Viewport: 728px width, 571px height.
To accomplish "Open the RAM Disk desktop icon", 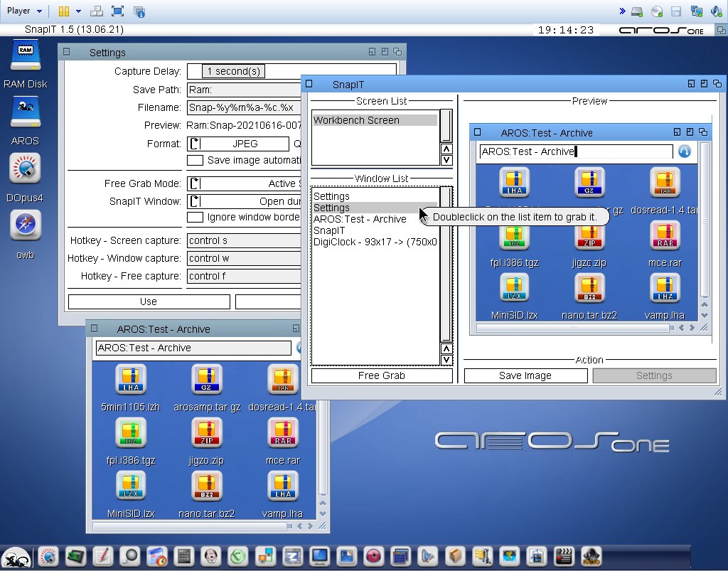I will coord(25,57).
